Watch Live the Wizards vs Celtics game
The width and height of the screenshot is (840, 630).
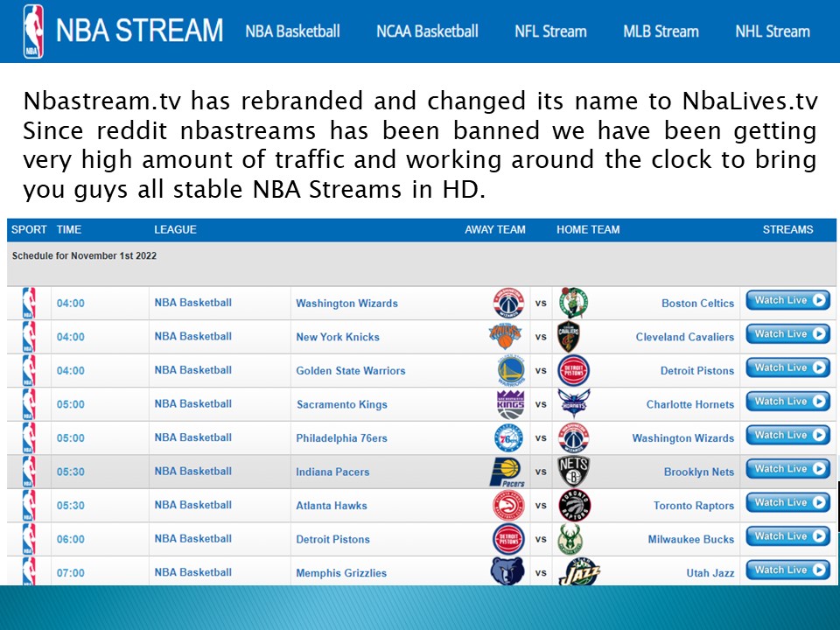tap(787, 300)
